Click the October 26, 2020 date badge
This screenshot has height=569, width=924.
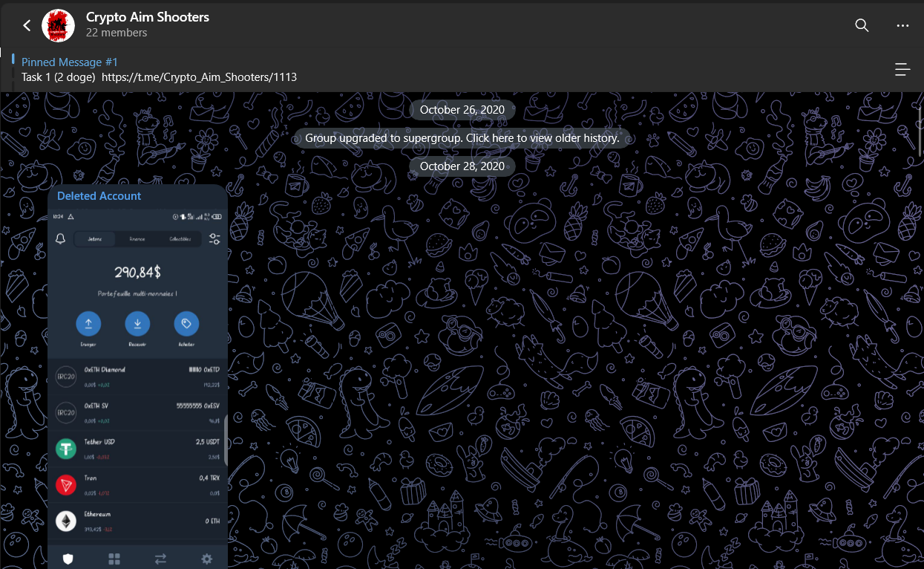(x=462, y=110)
